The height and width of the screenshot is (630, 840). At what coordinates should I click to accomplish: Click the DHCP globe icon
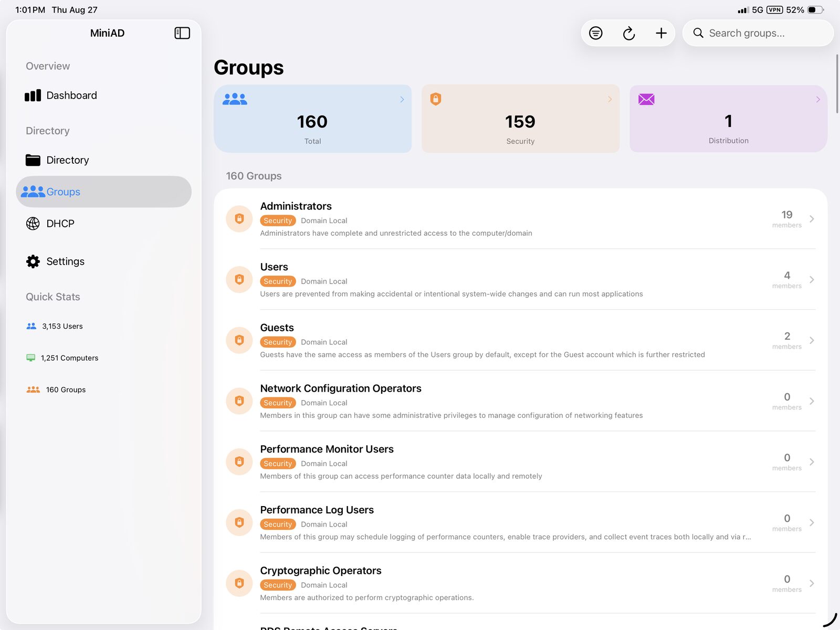[33, 224]
